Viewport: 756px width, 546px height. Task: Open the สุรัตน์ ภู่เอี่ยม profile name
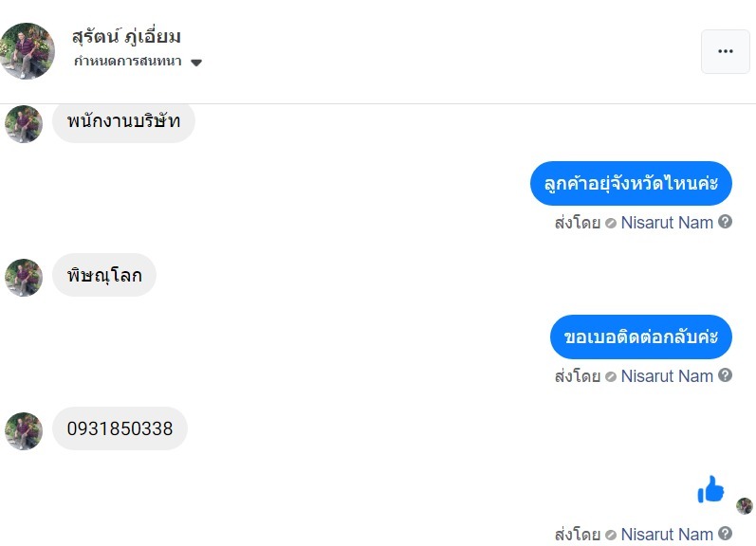tap(126, 37)
